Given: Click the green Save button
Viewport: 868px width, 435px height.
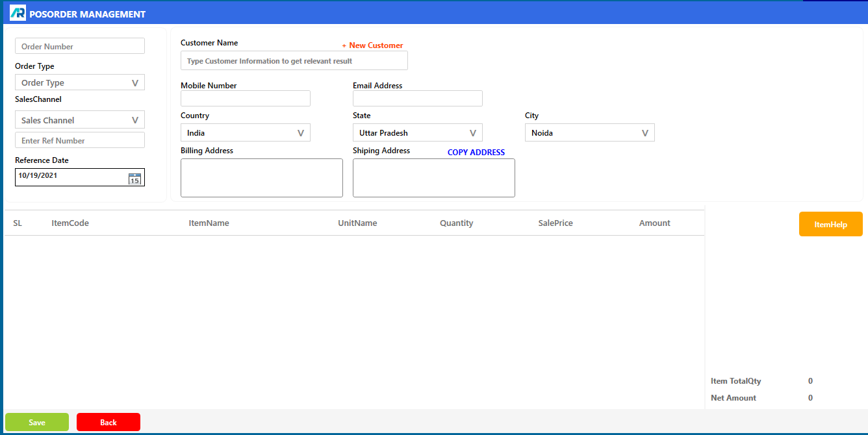Looking at the screenshot, I should [37, 422].
